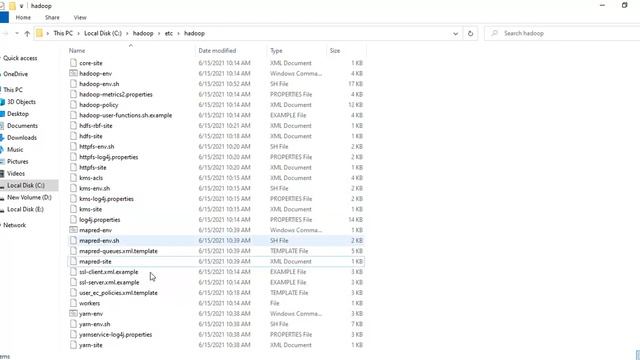Open Videos in the navigation pane
The width and height of the screenshot is (640, 360).
(x=16, y=173)
